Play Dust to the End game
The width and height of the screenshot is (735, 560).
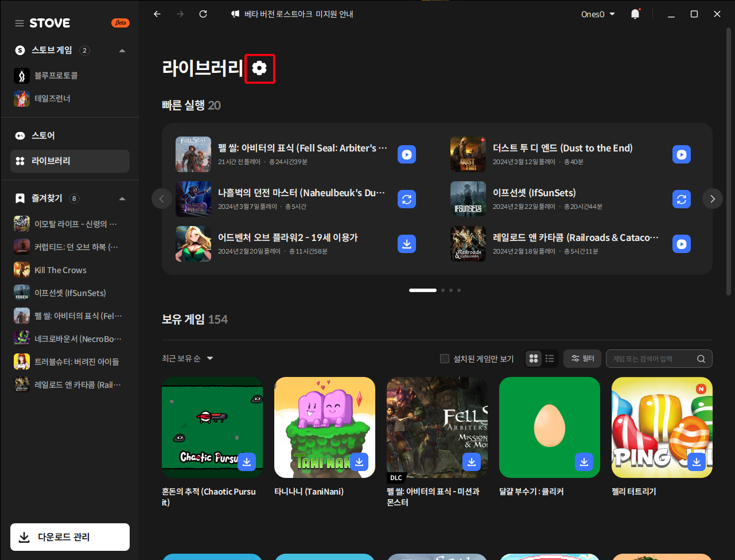pos(681,154)
